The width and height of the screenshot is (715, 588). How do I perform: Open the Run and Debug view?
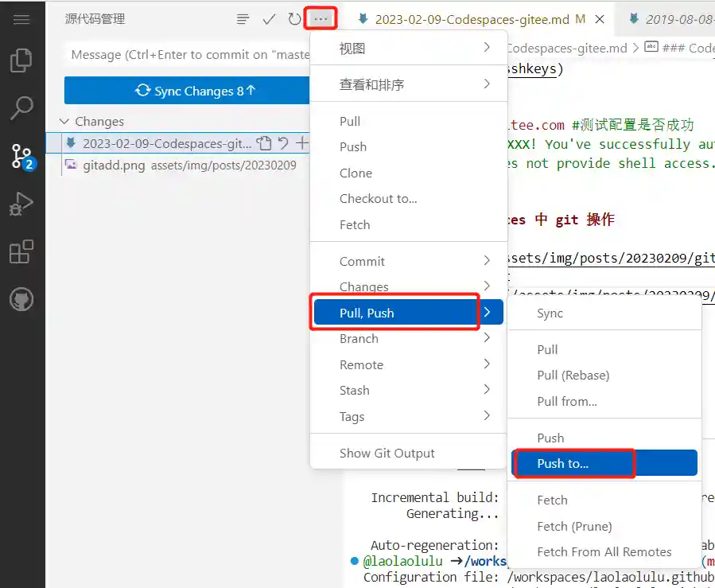tap(21, 204)
